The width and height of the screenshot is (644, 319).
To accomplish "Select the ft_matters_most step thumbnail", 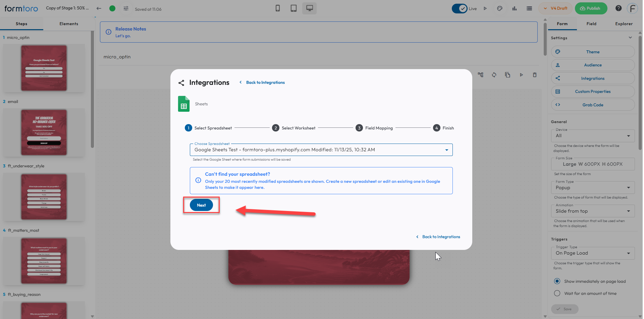I will tap(44, 261).
